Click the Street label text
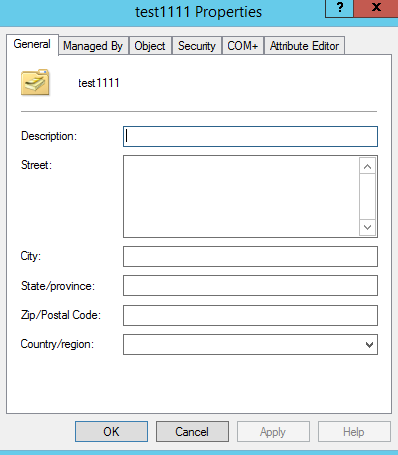Screen dimensions: 398x455 pos(36,165)
